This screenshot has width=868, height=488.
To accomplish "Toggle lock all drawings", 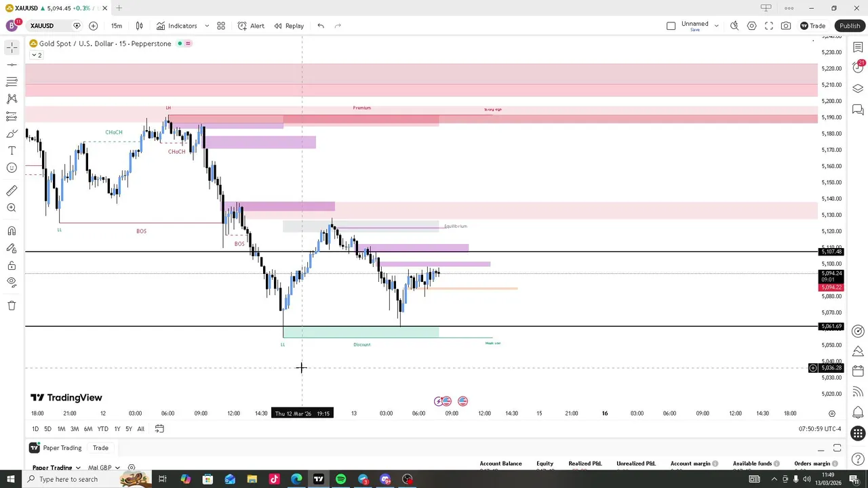I will coord(12,266).
